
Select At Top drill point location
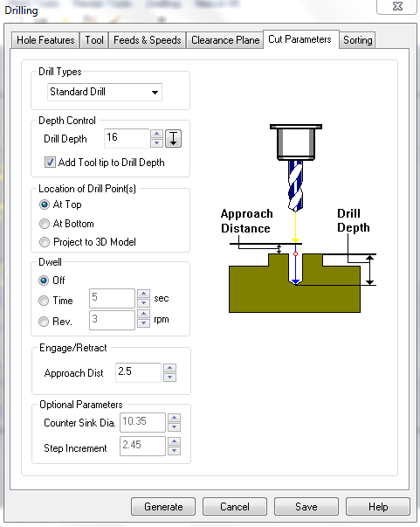coord(45,205)
